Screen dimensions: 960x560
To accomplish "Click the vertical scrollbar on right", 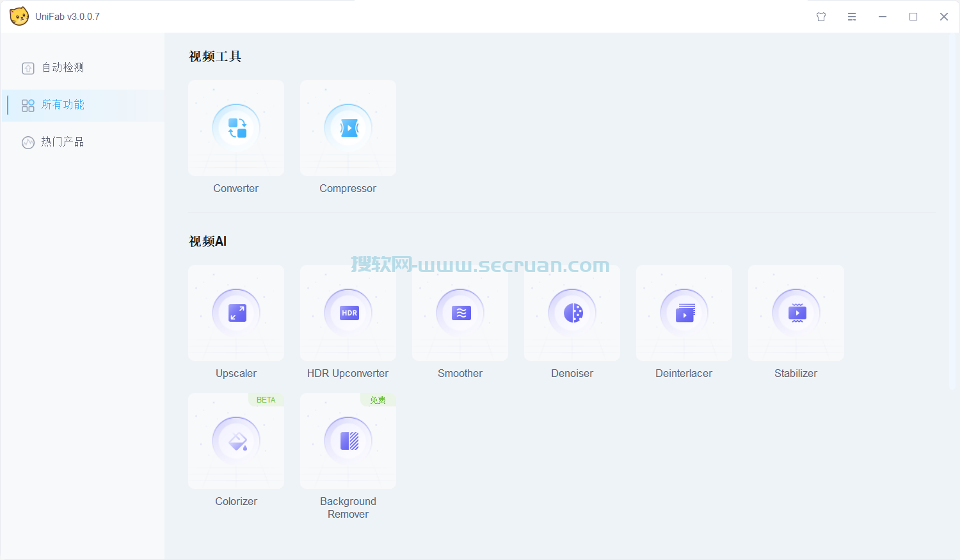I will pyautogui.click(x=952, y=211).
